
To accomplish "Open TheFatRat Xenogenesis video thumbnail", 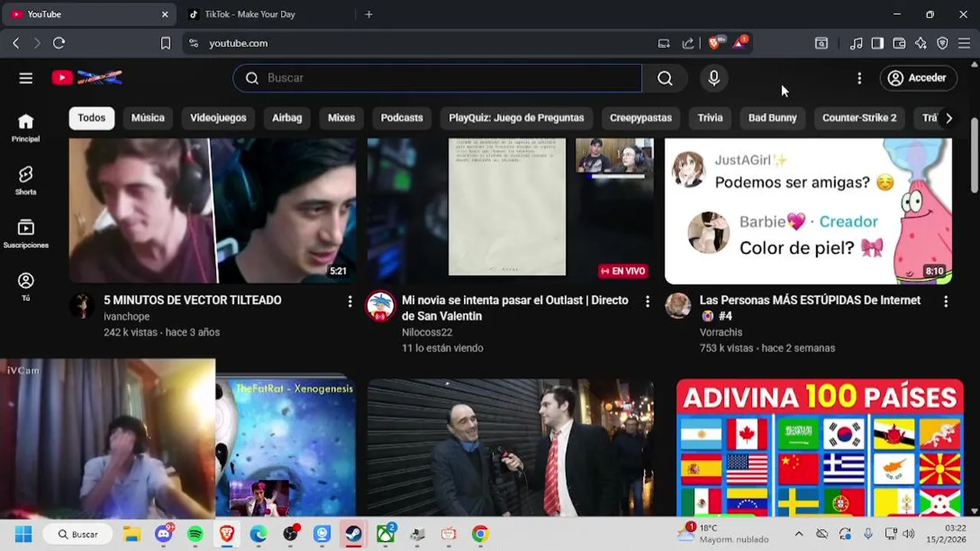I will click(x=286, y=447).
